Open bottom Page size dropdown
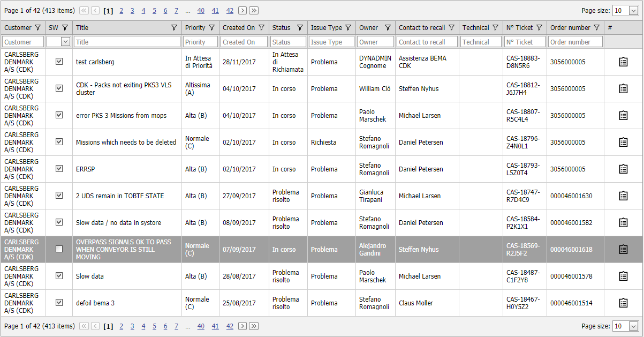Viewport: 644px width, 337px height. [x=633, y=326]
